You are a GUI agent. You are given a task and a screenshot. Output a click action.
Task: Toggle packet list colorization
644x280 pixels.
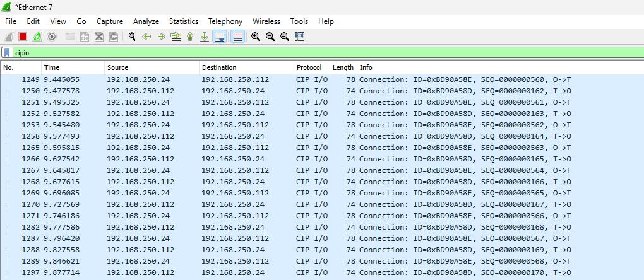237,37
